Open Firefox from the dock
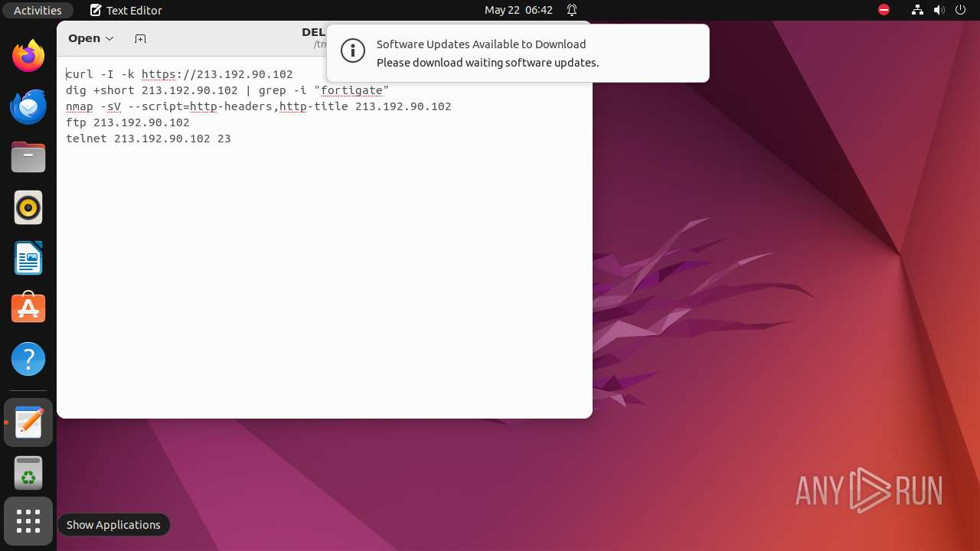 (x=28, y=56)
